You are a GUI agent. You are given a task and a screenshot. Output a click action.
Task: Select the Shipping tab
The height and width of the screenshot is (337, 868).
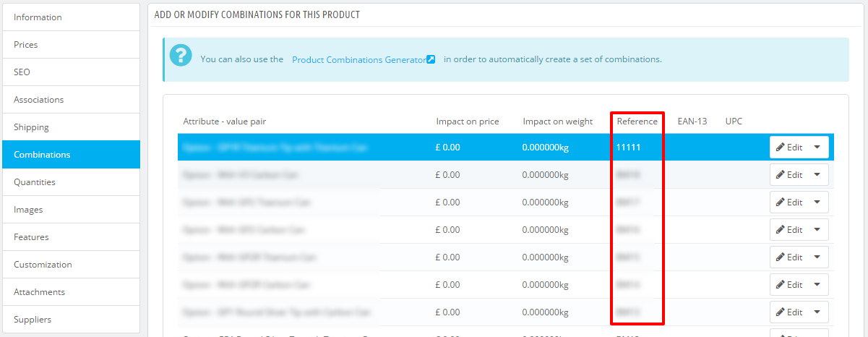tap(71, 127)
